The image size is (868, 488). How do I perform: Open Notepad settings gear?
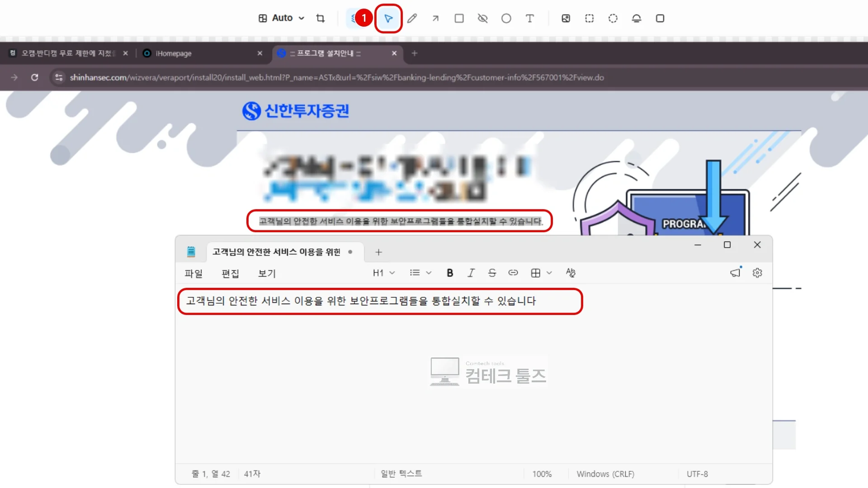[x=757, y=273]
